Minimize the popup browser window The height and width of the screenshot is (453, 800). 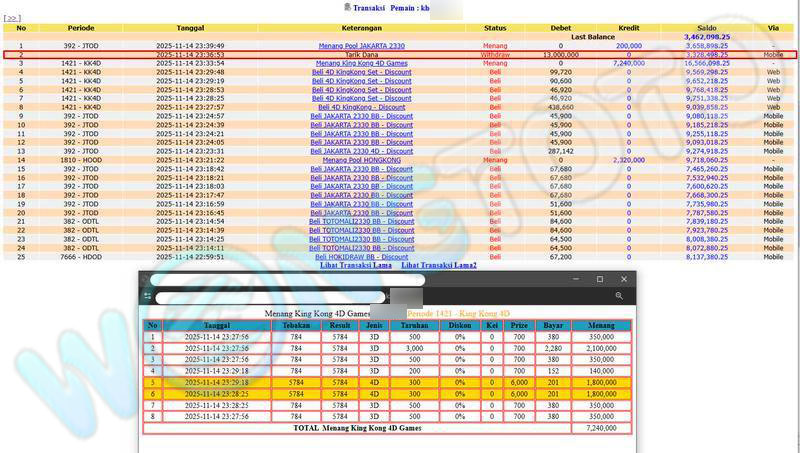pos(573,279)
